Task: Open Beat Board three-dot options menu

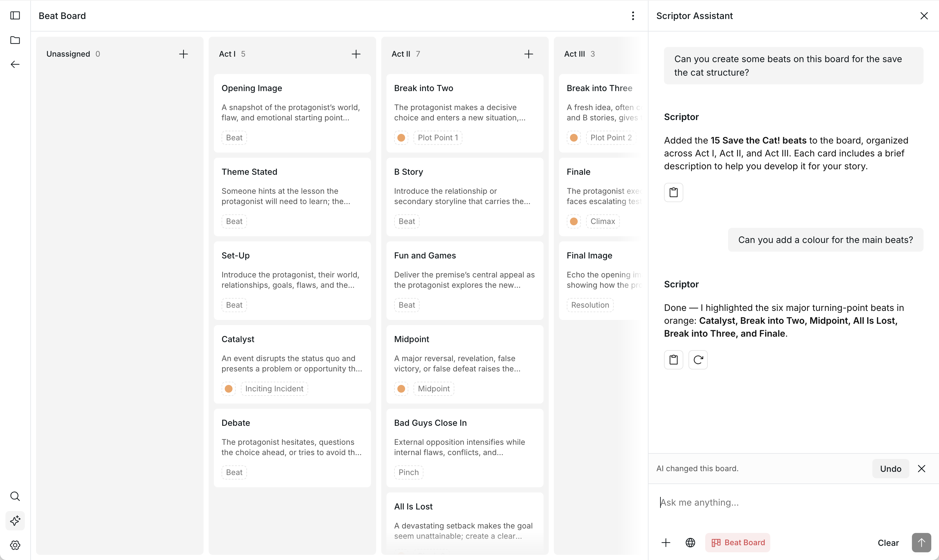Action: [x=633, y=16]
